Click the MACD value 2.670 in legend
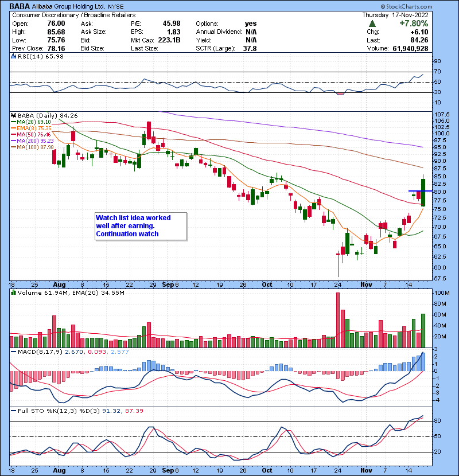The image size is (459, 476). point(74,352)
